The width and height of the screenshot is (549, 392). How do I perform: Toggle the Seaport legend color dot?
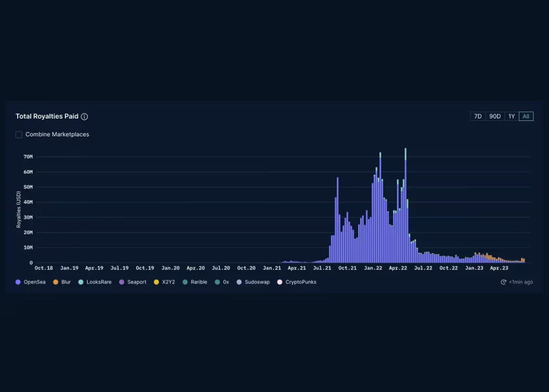[x=122, y=282]
